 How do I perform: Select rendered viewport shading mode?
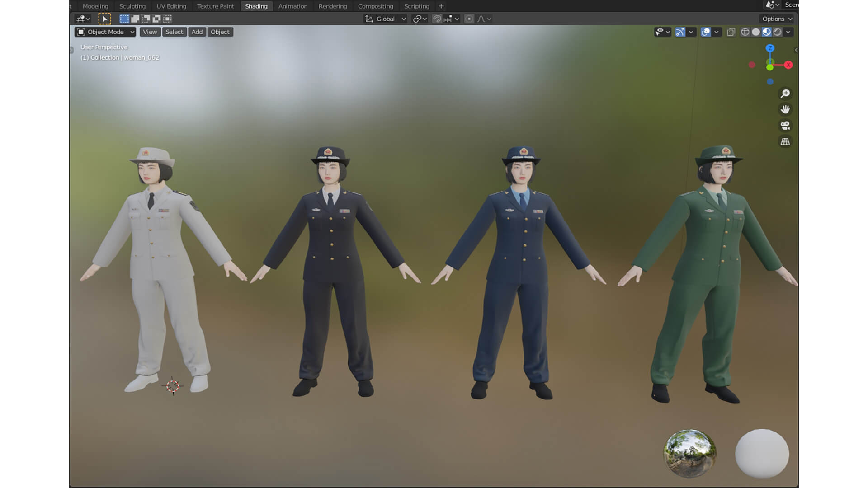coord(778,32)
